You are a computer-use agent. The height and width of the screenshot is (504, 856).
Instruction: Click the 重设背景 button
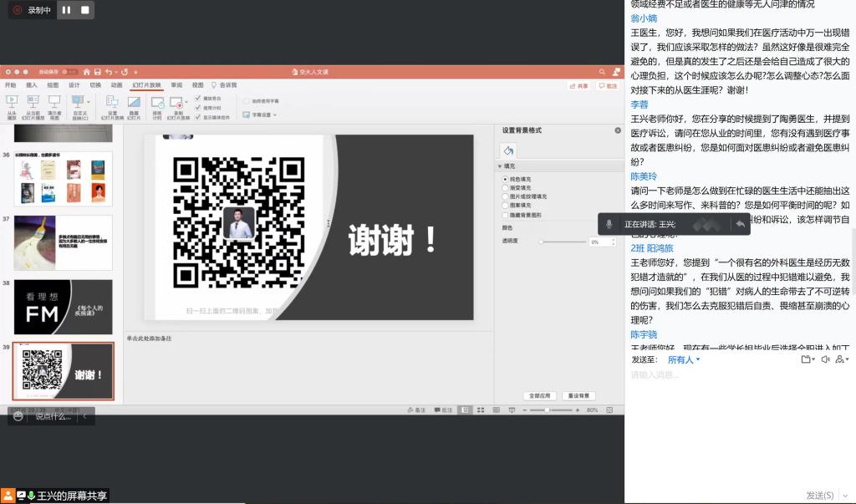[578, 395]
